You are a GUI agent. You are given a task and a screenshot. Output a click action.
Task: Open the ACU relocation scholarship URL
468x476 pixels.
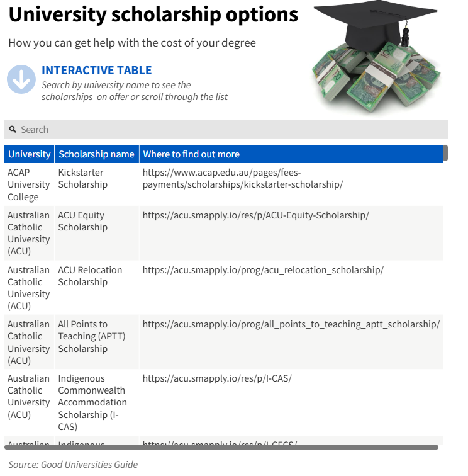(263, 270)
